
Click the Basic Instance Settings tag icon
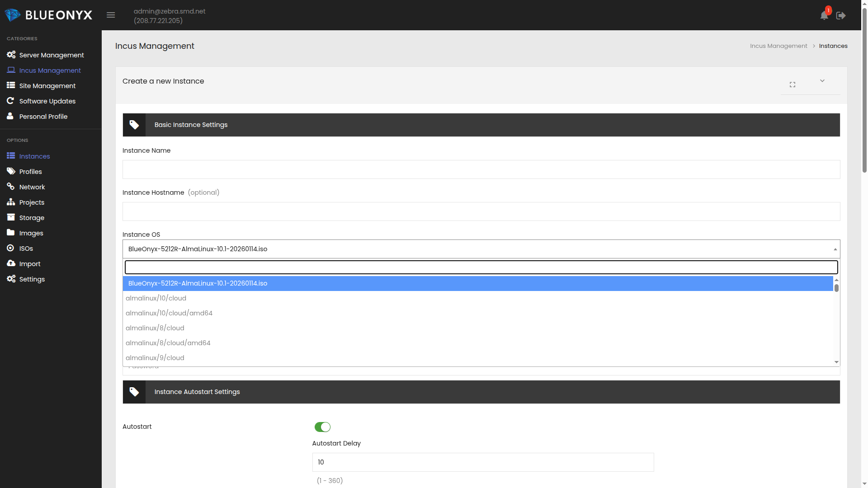point(134,125)
